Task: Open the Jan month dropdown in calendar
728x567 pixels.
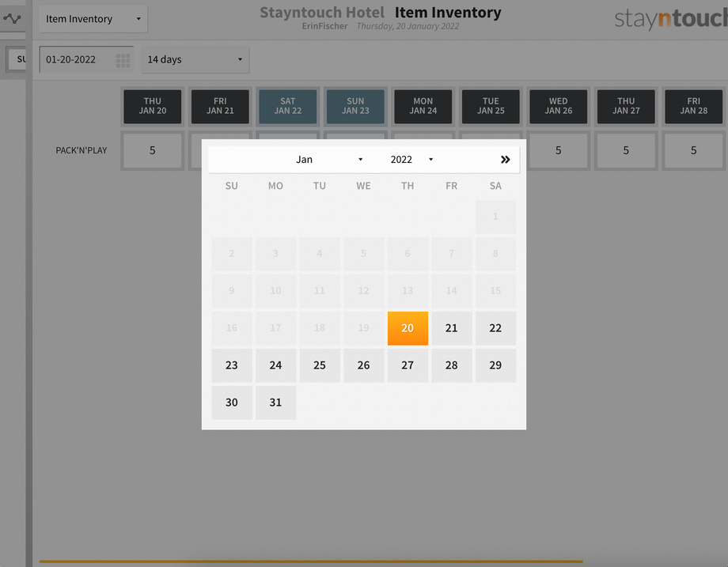Action: coord(328,160)
